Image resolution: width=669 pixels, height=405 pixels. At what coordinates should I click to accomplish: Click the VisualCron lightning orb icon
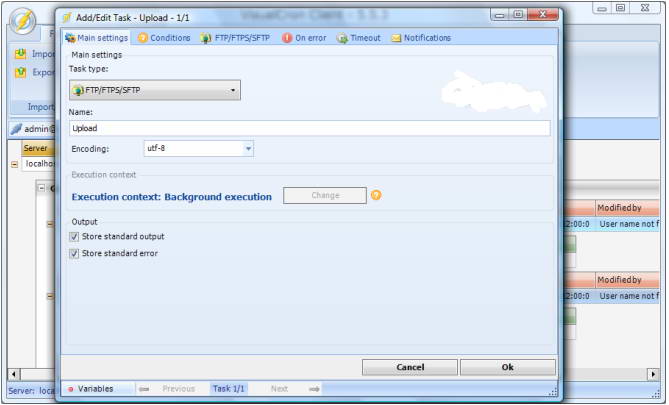click(x=23, y=21)
